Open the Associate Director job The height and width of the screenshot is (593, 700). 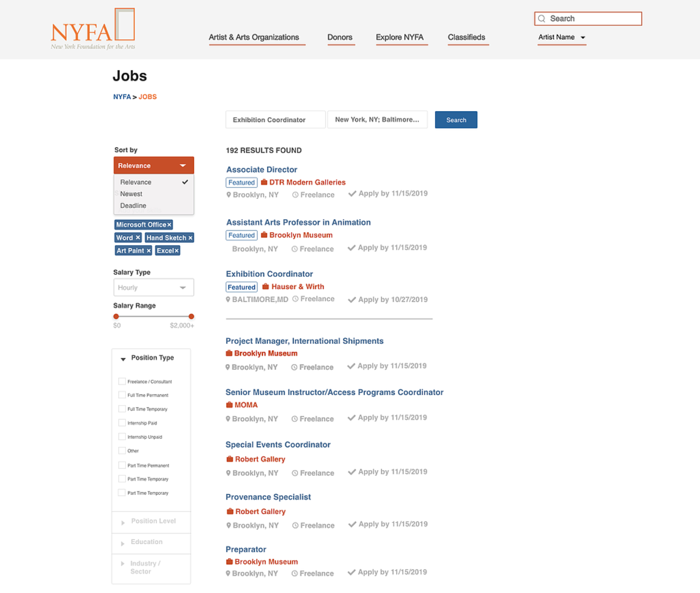coord(261,169)
